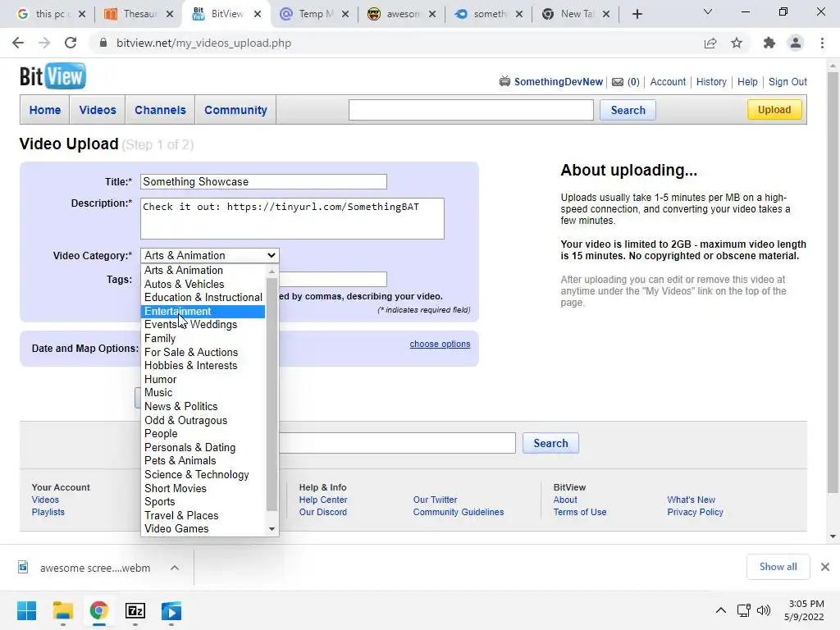Select the Music category
This screenshot has width=840, height=630.
click(203, 393)
